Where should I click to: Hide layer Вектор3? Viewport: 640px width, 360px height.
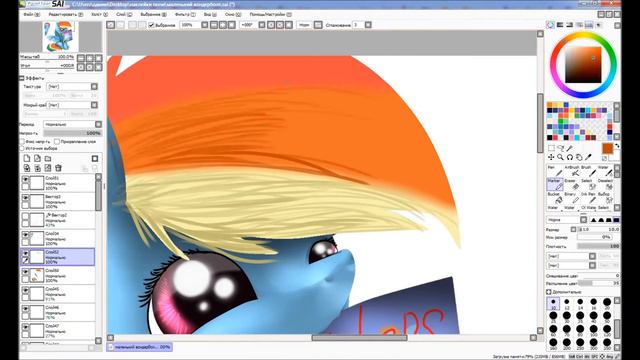pyautogui.click(x=25, y=198)
